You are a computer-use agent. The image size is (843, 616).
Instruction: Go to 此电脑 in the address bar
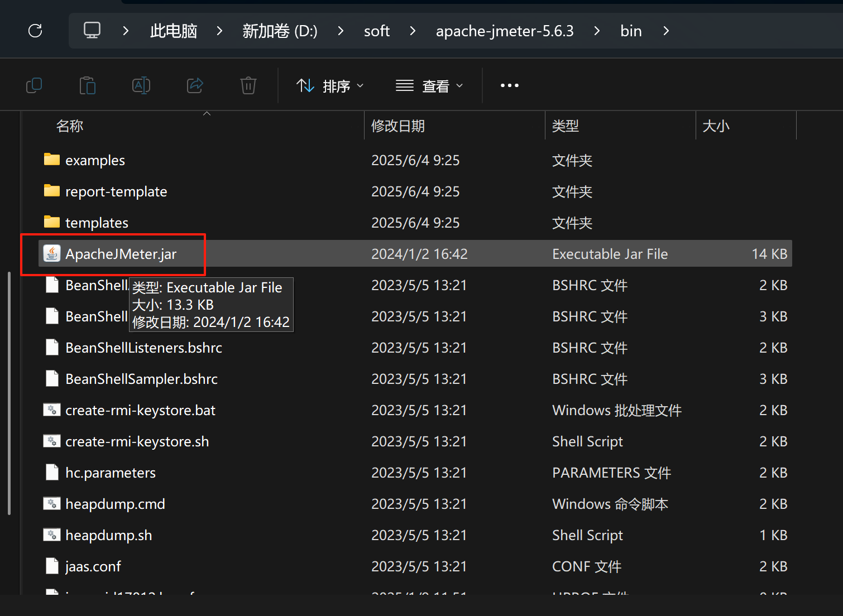[174, 31]
